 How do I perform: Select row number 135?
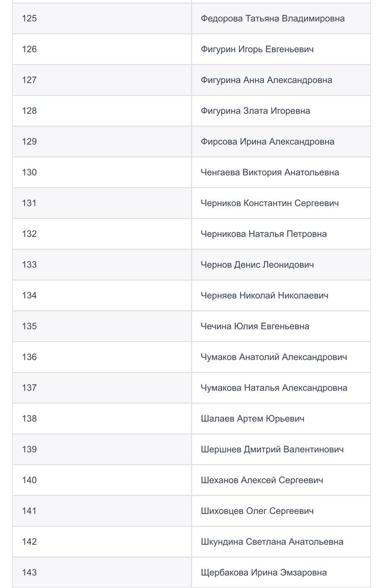[x=29, y=326]
